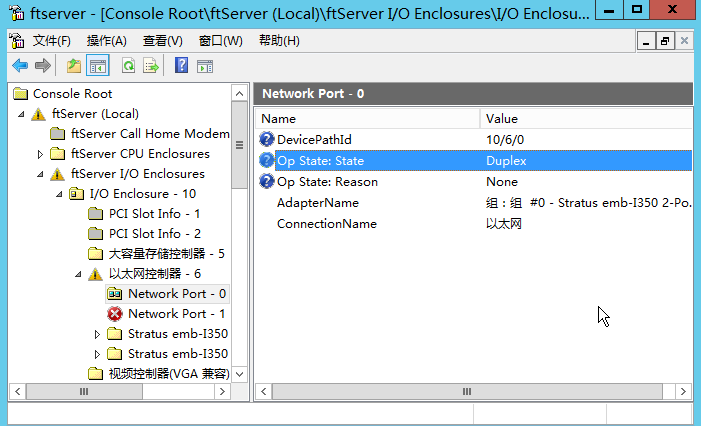Minimize the inner MDI child window

tap(646, 42)
